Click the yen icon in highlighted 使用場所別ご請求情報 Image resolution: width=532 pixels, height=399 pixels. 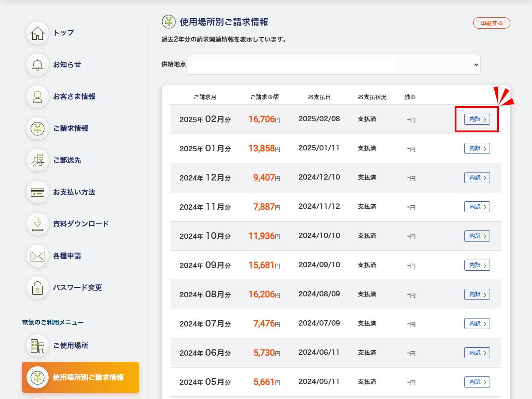38,377
